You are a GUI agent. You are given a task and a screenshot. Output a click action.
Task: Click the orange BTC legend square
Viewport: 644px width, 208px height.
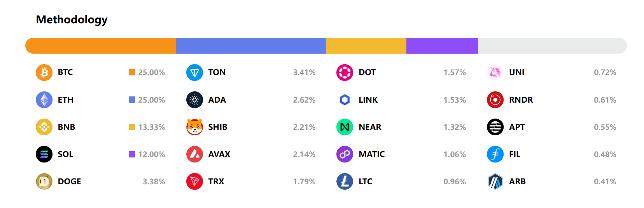(132, 72)
